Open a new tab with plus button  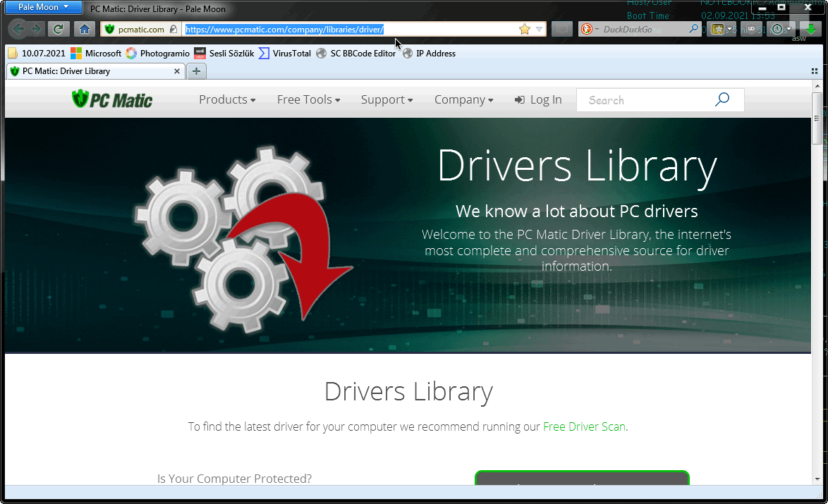[197, 71]
